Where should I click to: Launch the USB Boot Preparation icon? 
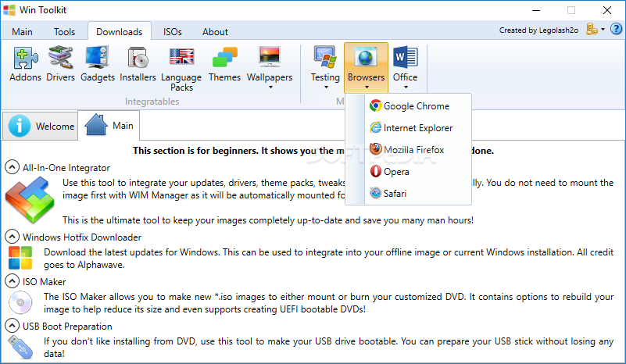coord(20,348)
